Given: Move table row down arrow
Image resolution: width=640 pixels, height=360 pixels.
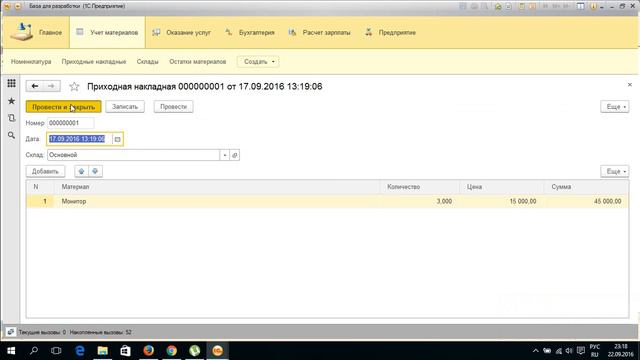Looking at the screenshot, I should (95, 171).
